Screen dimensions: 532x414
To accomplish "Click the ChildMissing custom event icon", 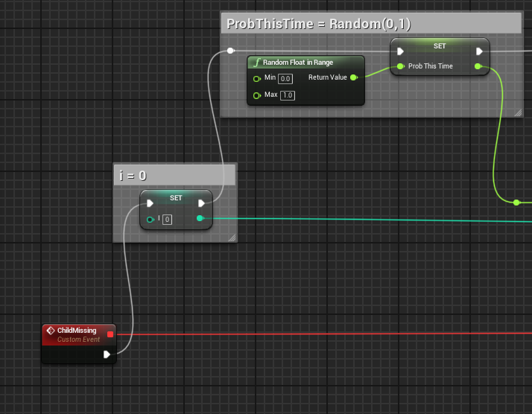I will (51, 331).
